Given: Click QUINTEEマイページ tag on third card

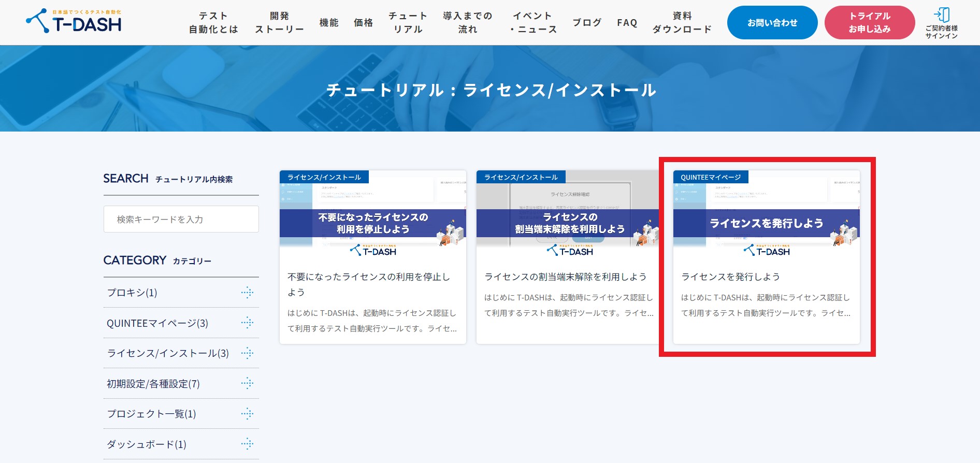Looking at the screenshot, I should click(x=711, y=177).
